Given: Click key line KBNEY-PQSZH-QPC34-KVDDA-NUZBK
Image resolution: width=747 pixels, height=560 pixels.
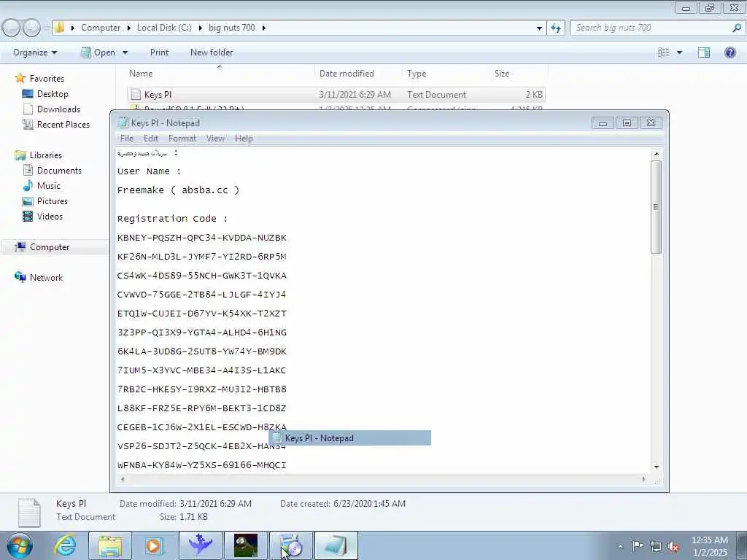Looking at the screenshot, I should pyautogui.click(x=202, y=238).
